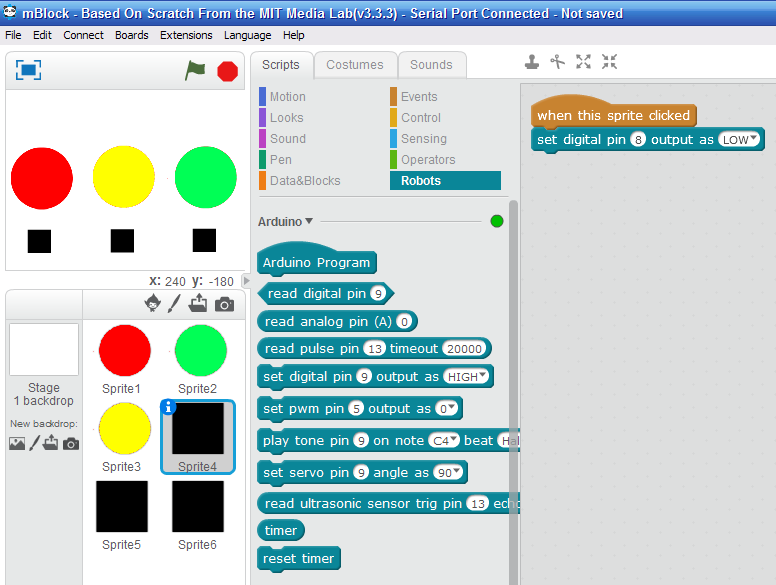Select the Robots block category

pyautogui.click(x=445, y=181)
